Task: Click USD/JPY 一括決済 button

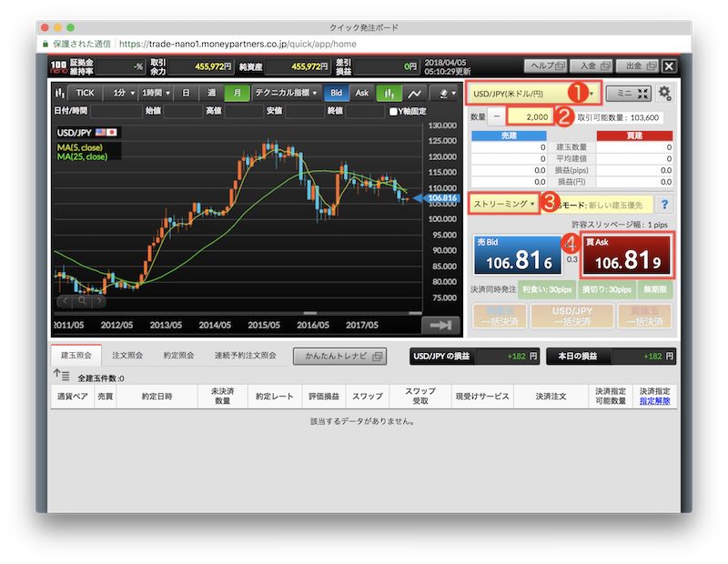Action: coord(572,317)
